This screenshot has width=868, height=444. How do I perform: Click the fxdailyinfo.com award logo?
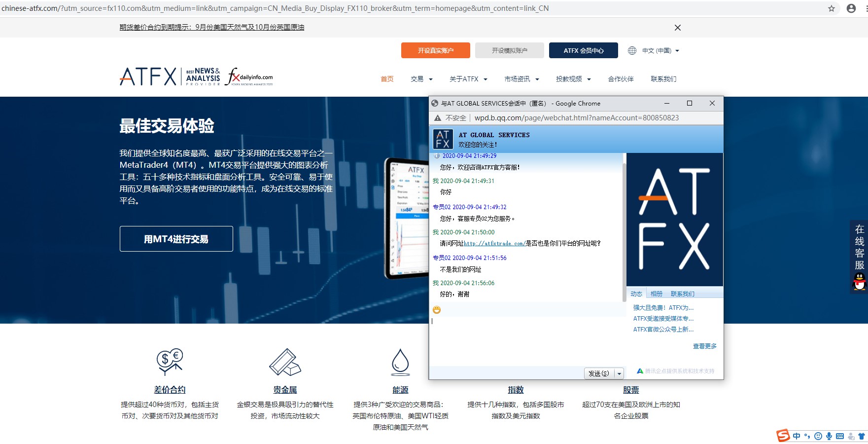pyautogui.click(x=249, y=76)
